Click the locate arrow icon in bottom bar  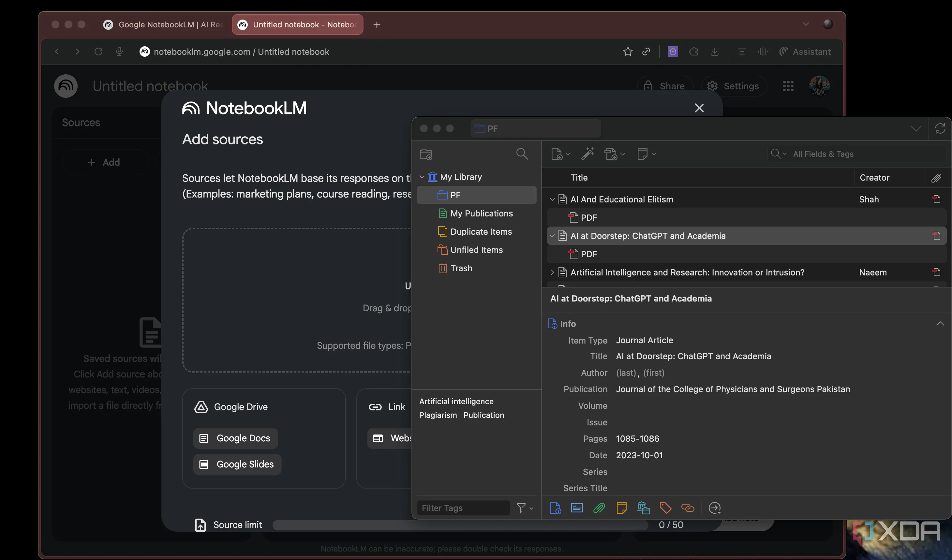click(715, 508)
